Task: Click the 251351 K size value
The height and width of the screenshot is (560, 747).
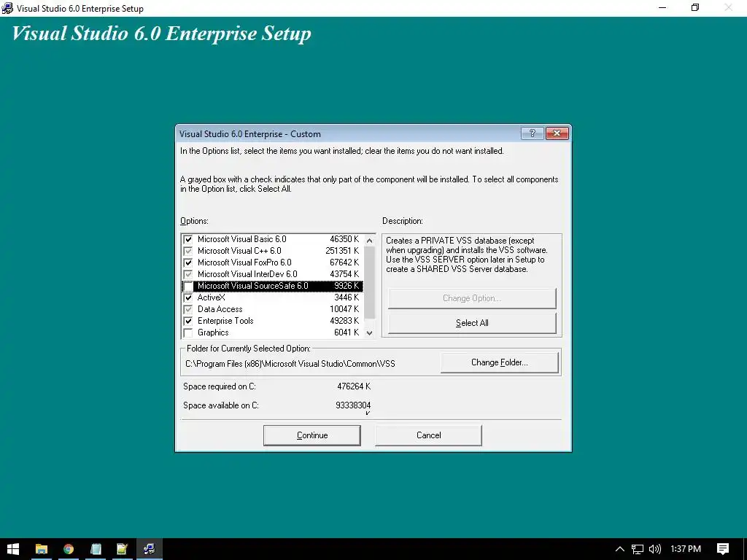Action: pyautogui.click(x=342, y=251)
